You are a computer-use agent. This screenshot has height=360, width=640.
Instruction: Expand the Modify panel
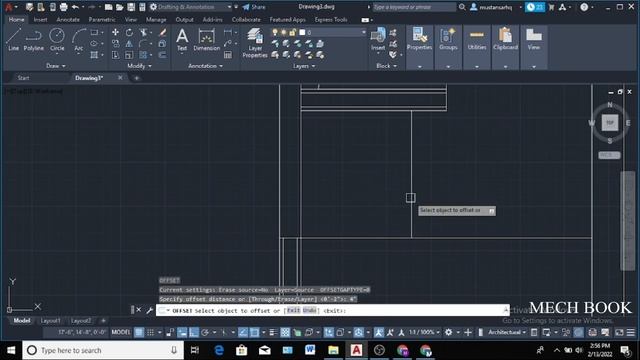pos(139,66)
